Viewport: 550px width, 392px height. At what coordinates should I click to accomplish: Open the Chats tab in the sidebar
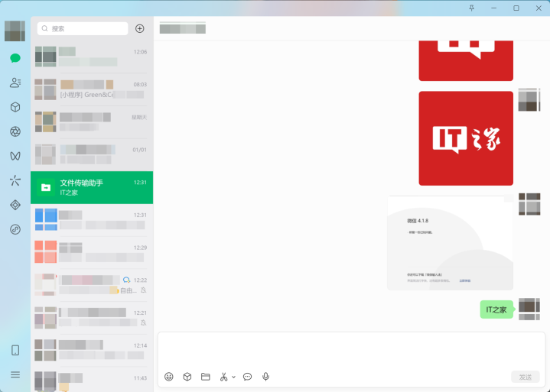pyautogui.click(x=15, y=58)
